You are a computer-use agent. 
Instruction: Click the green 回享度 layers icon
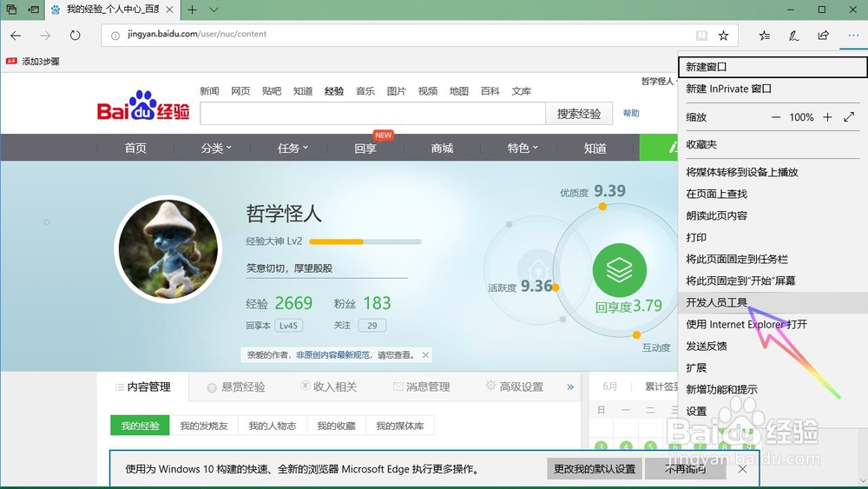click(x=620, y=270)
